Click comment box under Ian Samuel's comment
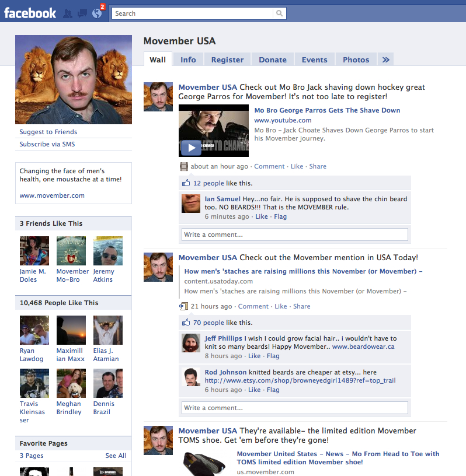This screenshot has width=466, height=476. pyautogui.click(x=294, y=235)
